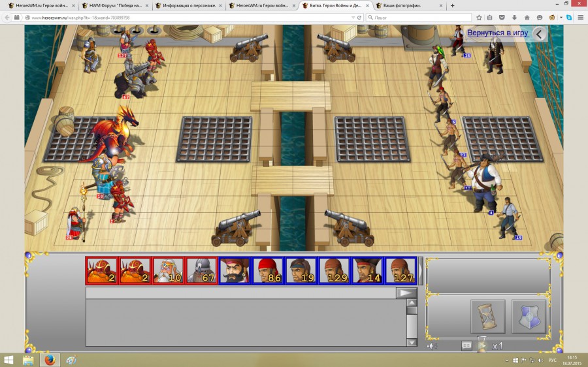Click chat log scroll down arrow
The height and width of the screenshot is (367, 588).
pyautogui.click(x=412, y=342)
